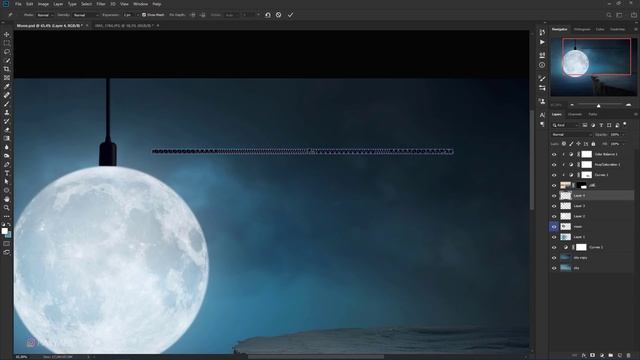The width and height of the screenshot is (640, 360).
Task: Select the Move tool
Action: (x=7, y=34)
